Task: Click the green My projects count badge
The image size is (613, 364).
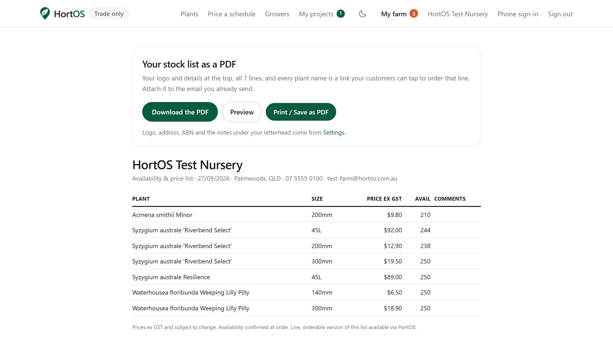Action: [x=341, y=14]
